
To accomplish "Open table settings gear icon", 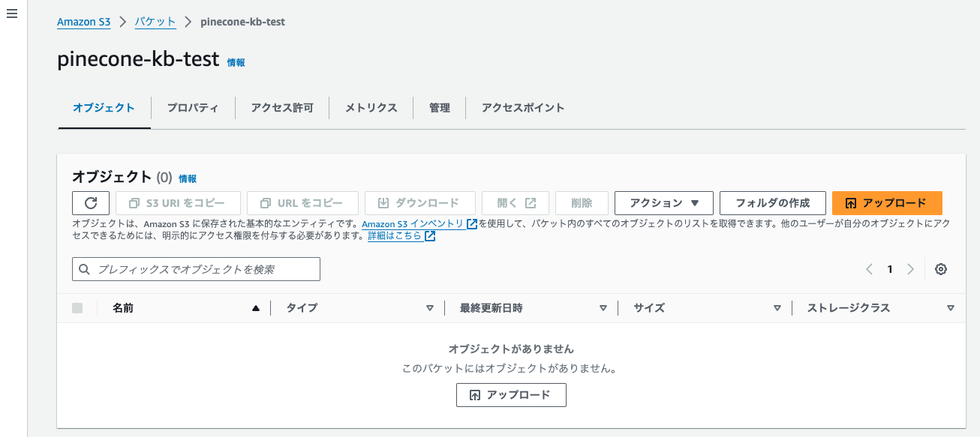I will pos(941,269).
